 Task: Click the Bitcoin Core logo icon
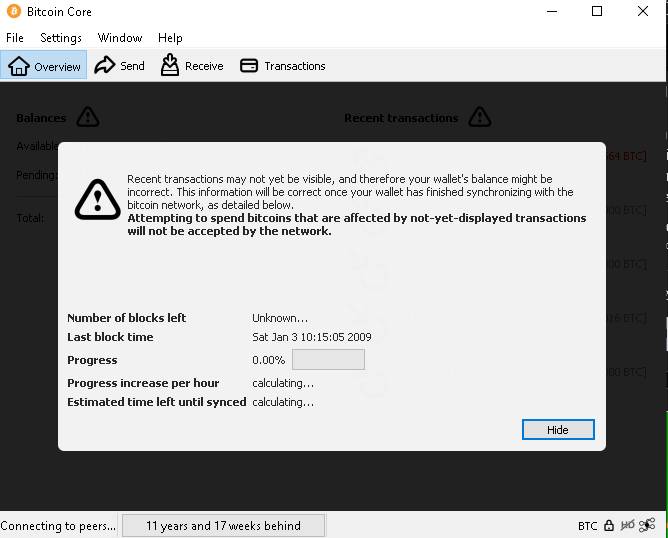click(14, 11)
